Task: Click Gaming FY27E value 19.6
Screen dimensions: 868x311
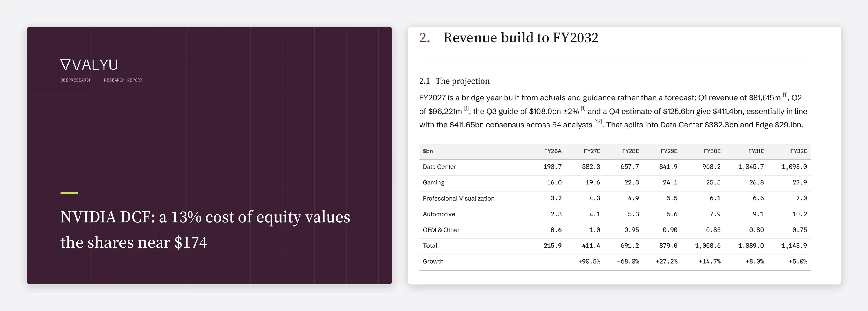Action: tap(593, 182)
